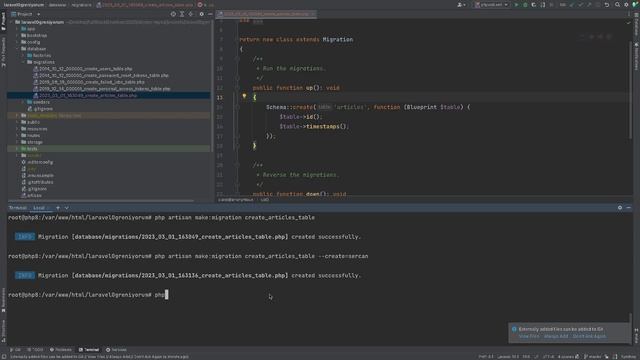
Task: Click the Project panel horizontal scrollbar
Action: [101, 200]
